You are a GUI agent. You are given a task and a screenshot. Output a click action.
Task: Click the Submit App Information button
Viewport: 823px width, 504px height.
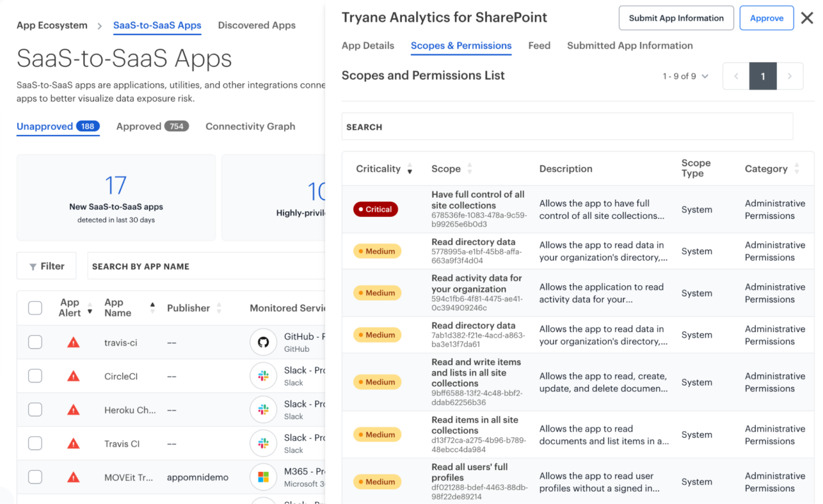click(x=676, y=18)
